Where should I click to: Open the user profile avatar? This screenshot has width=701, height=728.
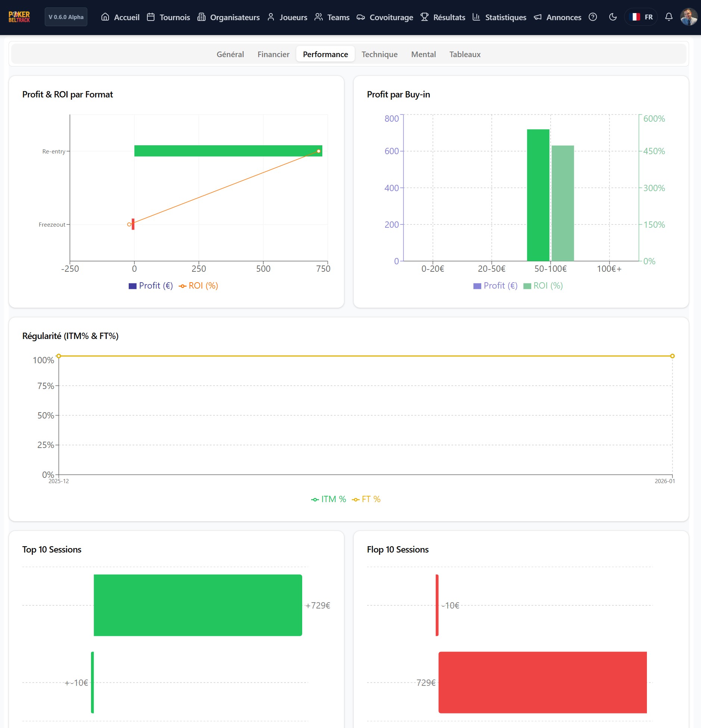688,17
